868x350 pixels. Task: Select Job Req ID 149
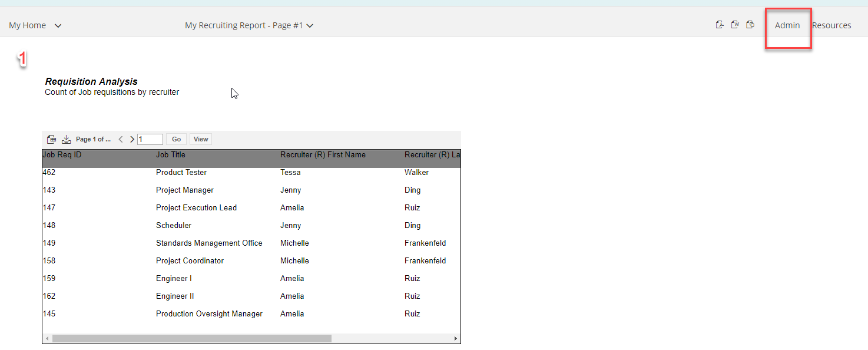point(49,243)
